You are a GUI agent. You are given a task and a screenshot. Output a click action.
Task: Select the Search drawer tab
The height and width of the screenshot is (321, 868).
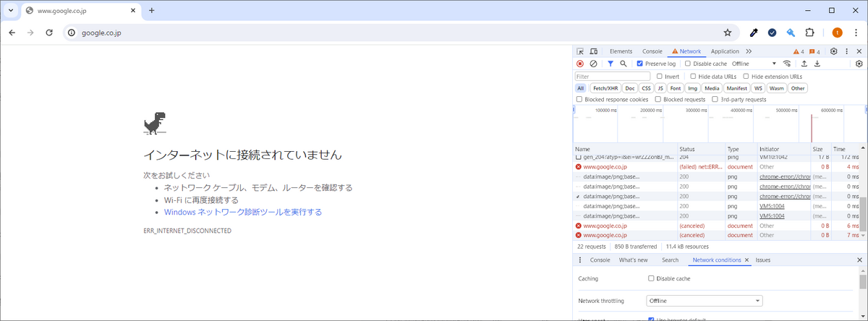[670, 260]
